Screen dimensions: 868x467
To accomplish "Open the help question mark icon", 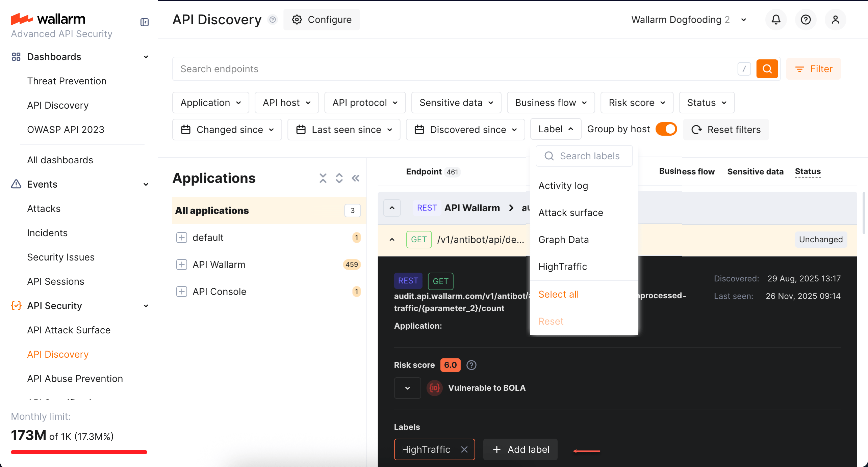I will (x=806, y=20).
